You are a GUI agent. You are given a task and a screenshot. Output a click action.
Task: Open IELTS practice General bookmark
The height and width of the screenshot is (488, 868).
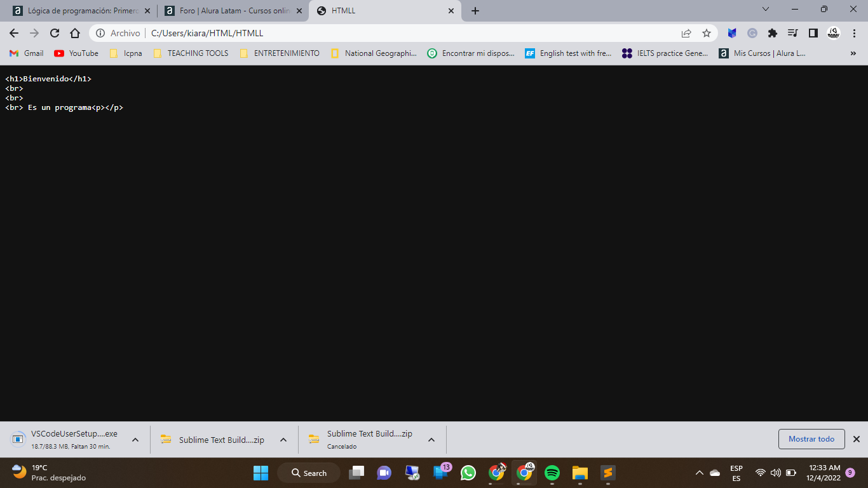665,53
